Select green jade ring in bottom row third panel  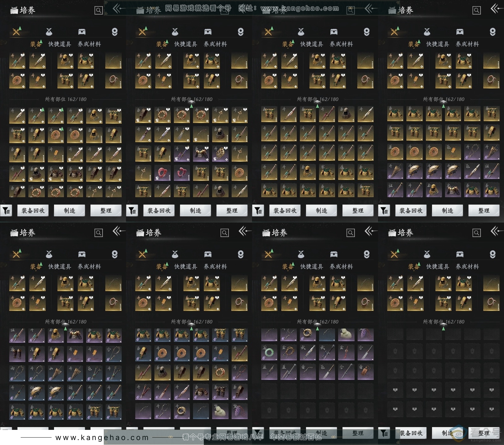(x=269, y=353)
